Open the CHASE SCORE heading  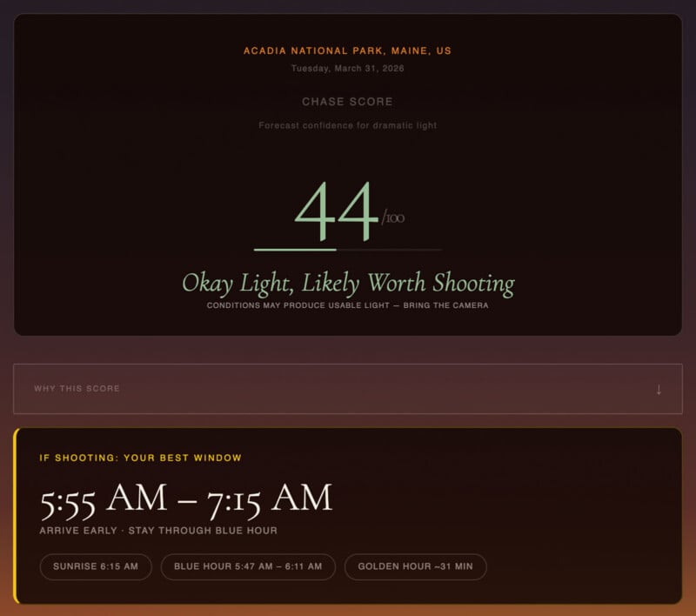[x=348, y=102]
